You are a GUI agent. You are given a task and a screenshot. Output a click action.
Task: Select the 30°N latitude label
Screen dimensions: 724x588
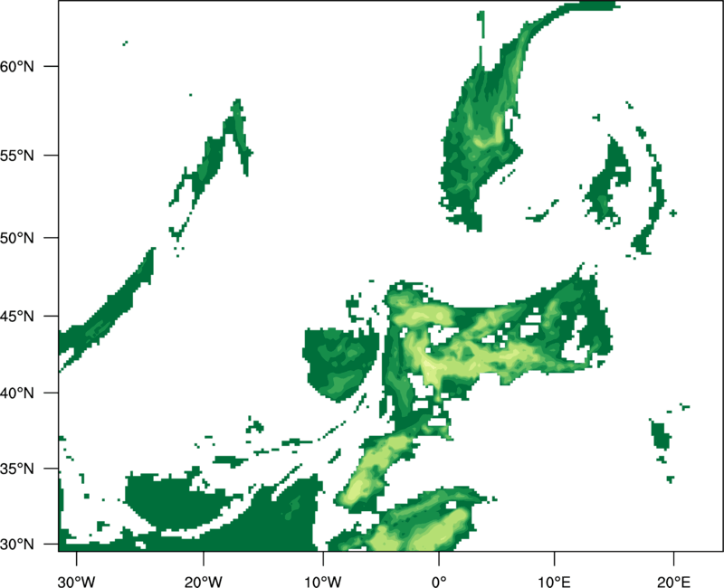[17, 545]
